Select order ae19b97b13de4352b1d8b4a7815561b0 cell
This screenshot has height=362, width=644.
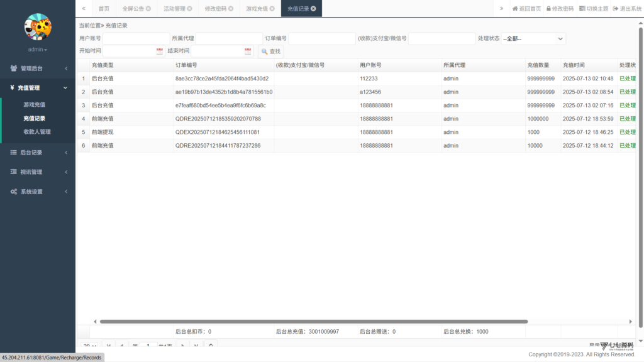pyautogui.click(x=224, y=92)
